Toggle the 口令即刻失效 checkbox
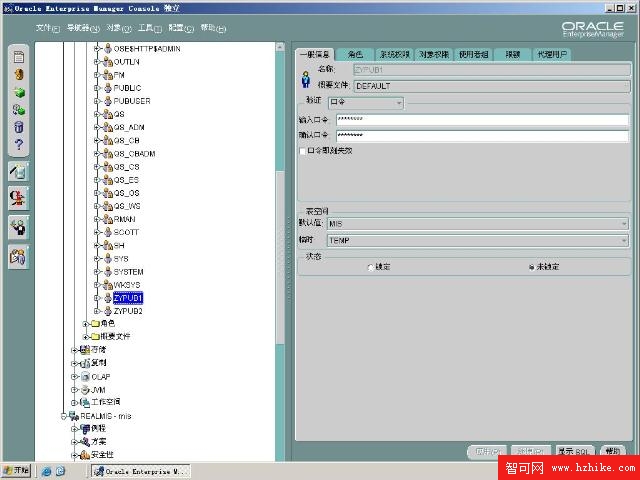The width and height of the screenshot is (640, 480). (302, 151)
